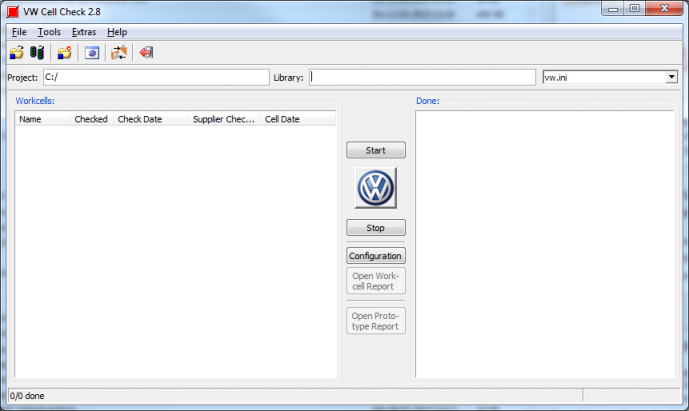Sort by the Cell Date column header

[x=298, y=119]
